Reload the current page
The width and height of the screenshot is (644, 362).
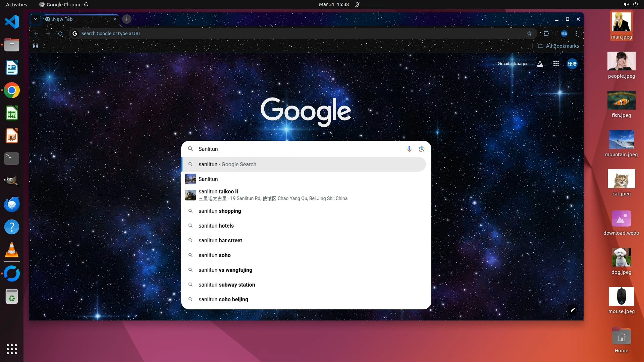pyautogui.click(x=60, y=34)
